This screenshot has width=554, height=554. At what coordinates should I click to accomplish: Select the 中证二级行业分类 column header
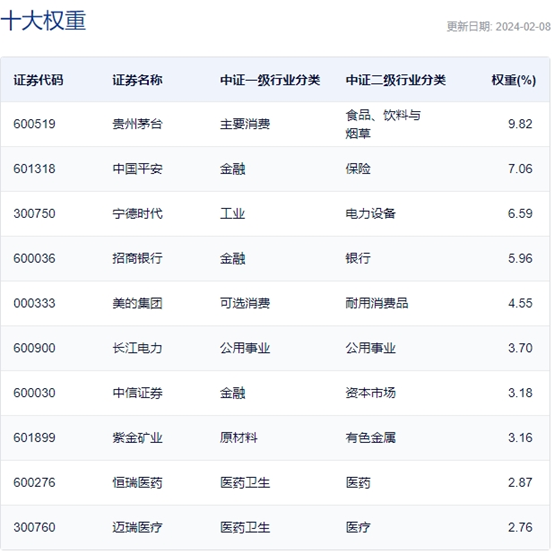(x=396, y=80)
